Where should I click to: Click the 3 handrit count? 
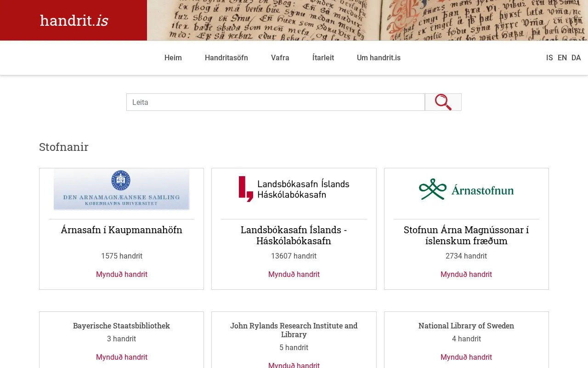[x=122, y=339]
